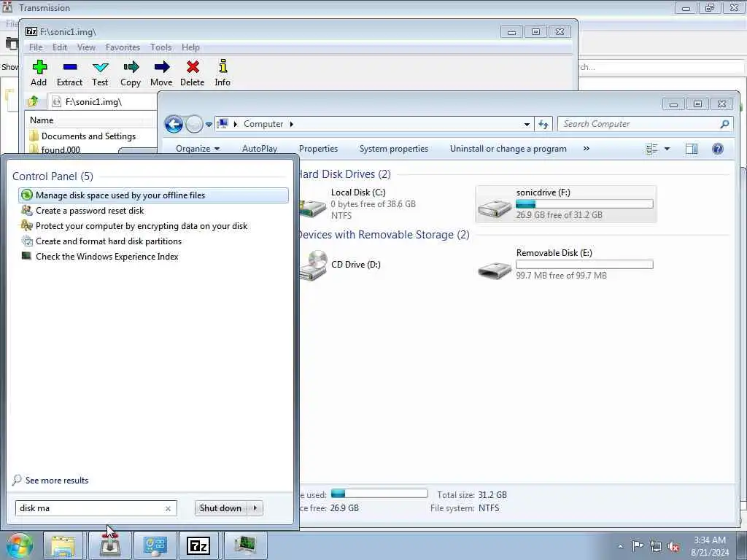Expand the Shut down options arrow

[255, 508]
